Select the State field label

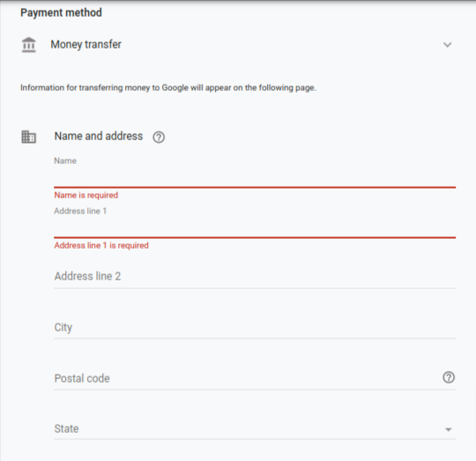tap(66, 429)
